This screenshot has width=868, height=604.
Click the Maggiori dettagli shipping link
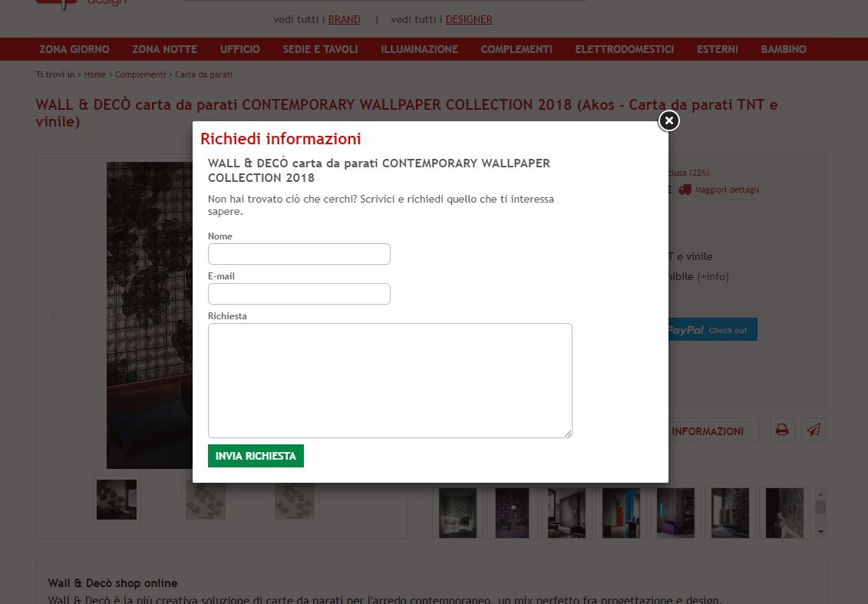pos(727,190)
